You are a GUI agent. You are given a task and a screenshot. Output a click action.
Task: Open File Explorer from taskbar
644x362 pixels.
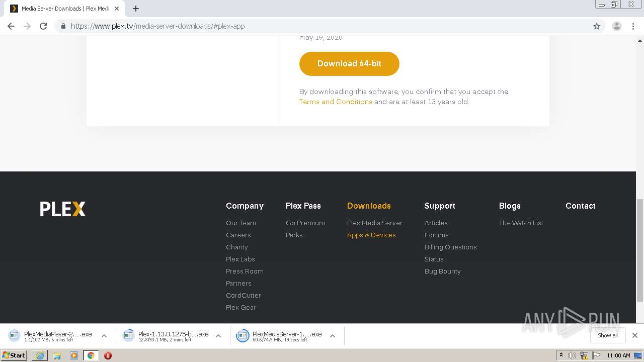click(x=57, y=355)
